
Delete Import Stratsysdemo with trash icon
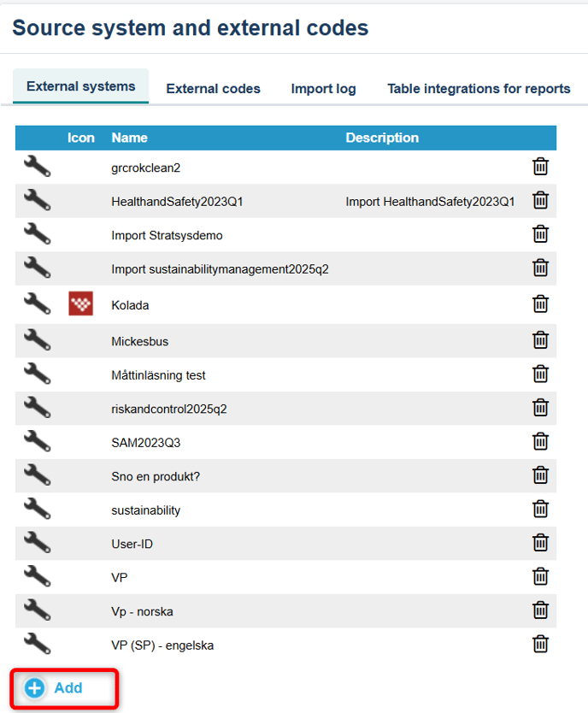(x=540, y=234)
